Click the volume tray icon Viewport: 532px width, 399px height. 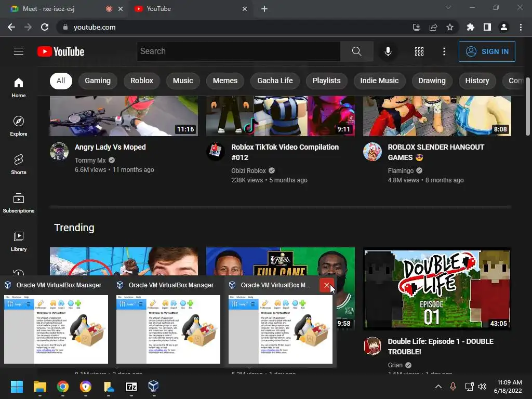[482, 387]
